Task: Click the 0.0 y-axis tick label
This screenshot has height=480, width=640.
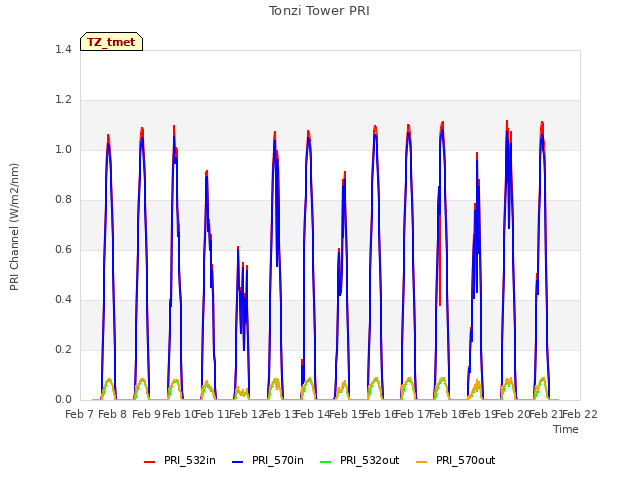Action: coord(63,400)
